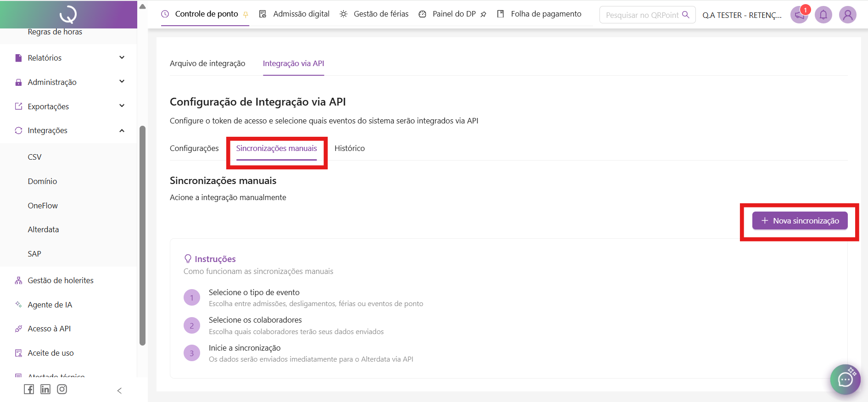Open the Facebook icon link
868x402 pixels.
click(29, 390)
